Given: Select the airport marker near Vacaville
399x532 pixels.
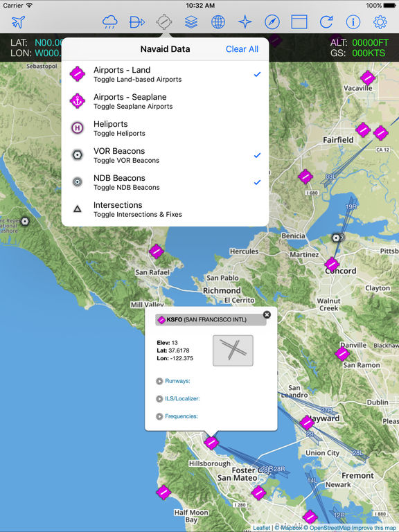Looking at the screenshot, I should click(367, 78).
